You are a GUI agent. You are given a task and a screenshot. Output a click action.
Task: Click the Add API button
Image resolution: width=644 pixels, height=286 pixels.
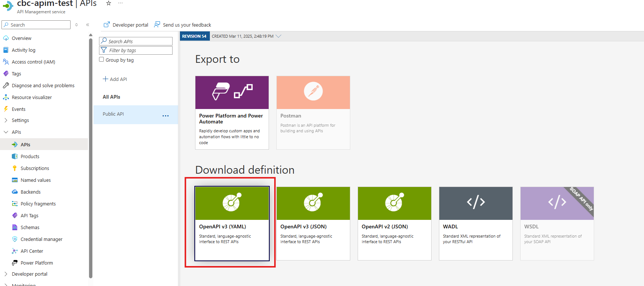pyautogui.click(x=115, y=79)
